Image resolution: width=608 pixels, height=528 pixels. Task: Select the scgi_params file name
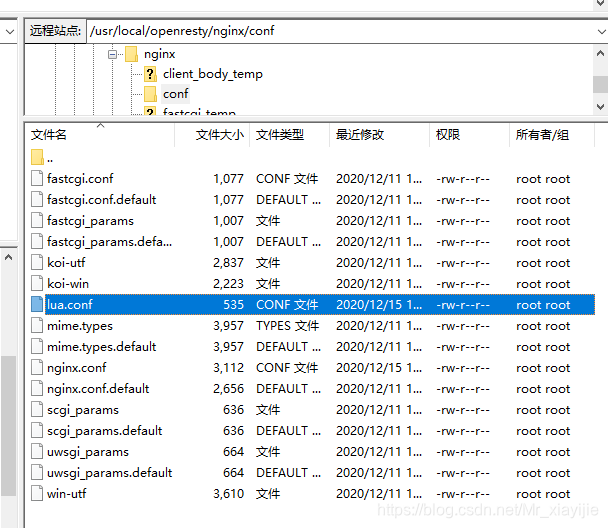click(83, 410)
